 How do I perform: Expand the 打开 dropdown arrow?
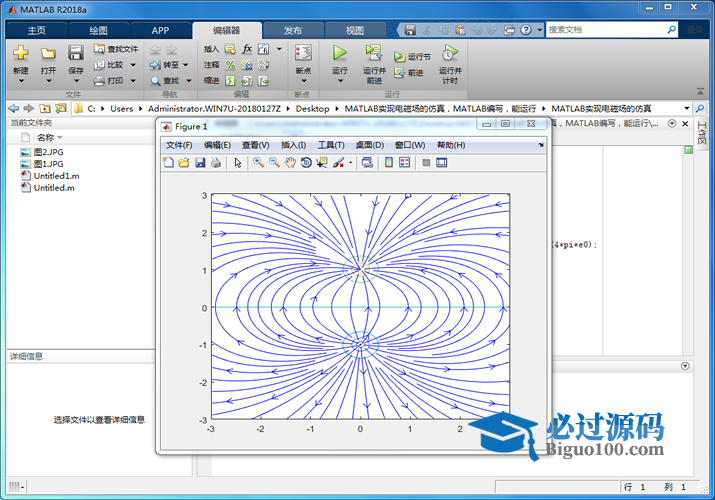49,81
